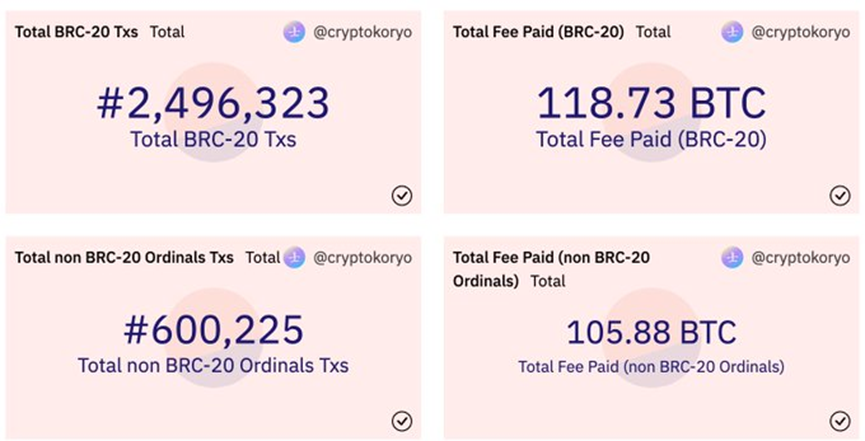Screen dimensions: 865x441
Task: Click the verified checkmark in Total BRC-20 Txs panel
Action: [x=402, y=196]
